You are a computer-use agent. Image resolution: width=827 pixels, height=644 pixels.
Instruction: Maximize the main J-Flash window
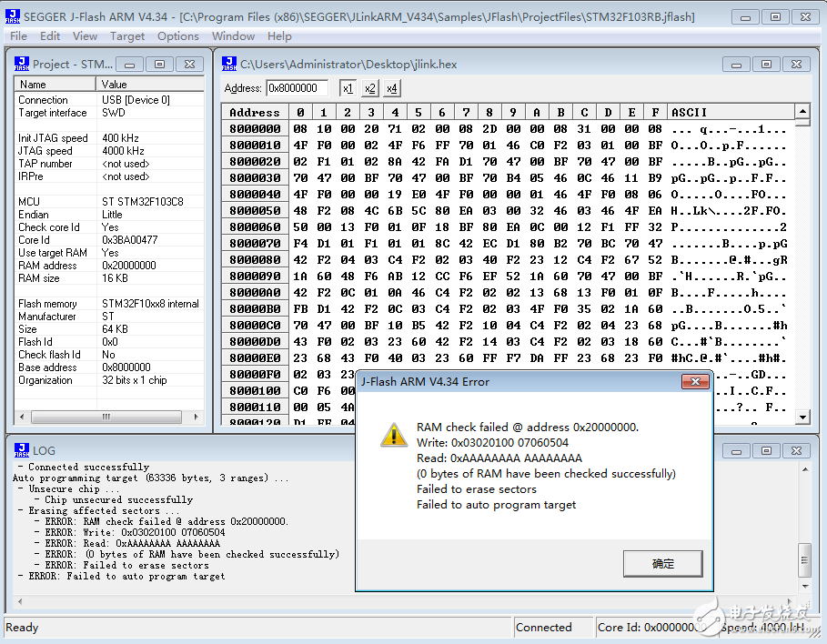775,17
